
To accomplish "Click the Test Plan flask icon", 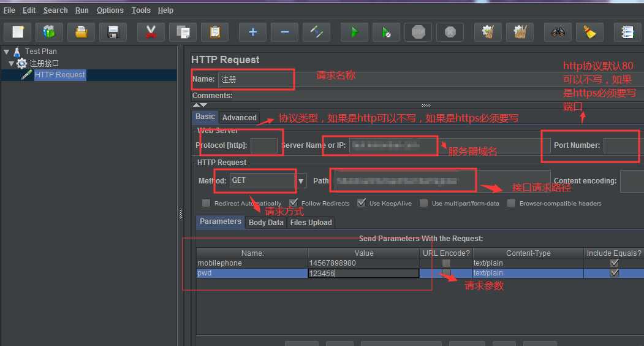I will [x=17, y=52].
